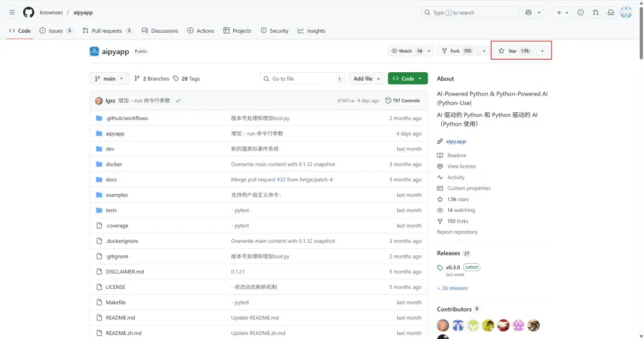Expand the Watch options dropdown arrow
This screenshot has width=644, height=339.
[429, 51]
